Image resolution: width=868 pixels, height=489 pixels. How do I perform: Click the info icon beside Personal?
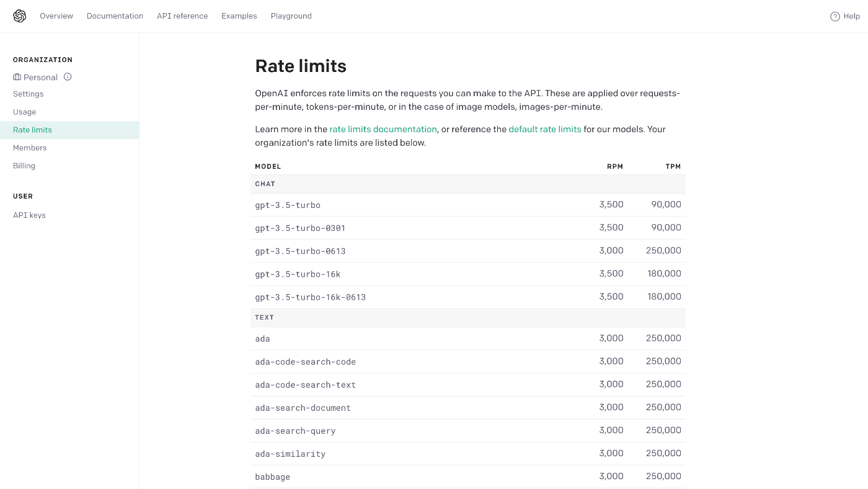(x=68, y=77)
